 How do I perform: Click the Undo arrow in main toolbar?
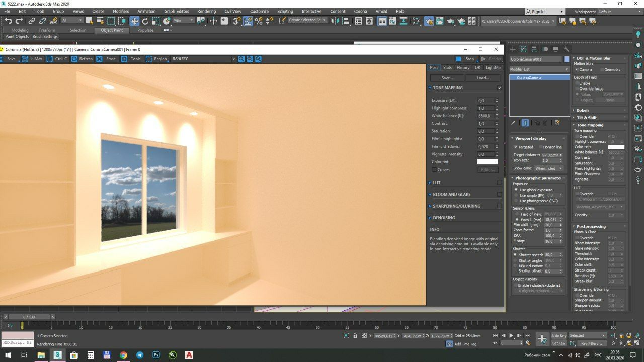coord(8,21)
